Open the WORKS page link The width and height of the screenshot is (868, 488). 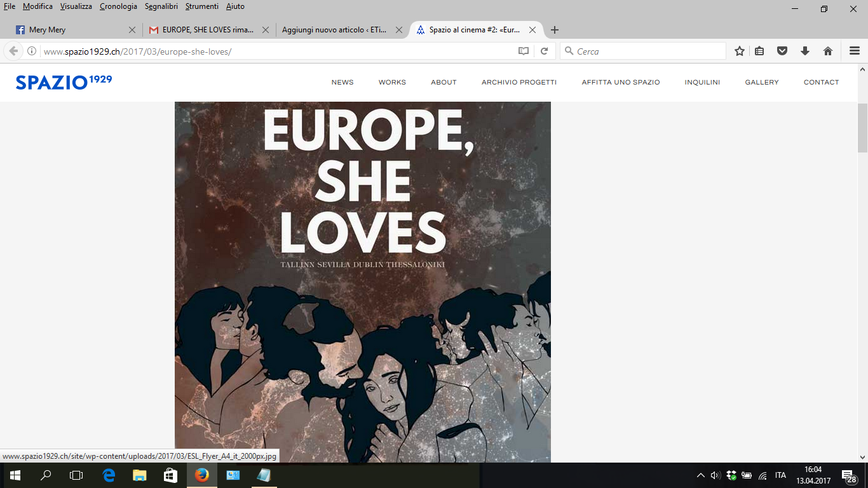point(392,83)
